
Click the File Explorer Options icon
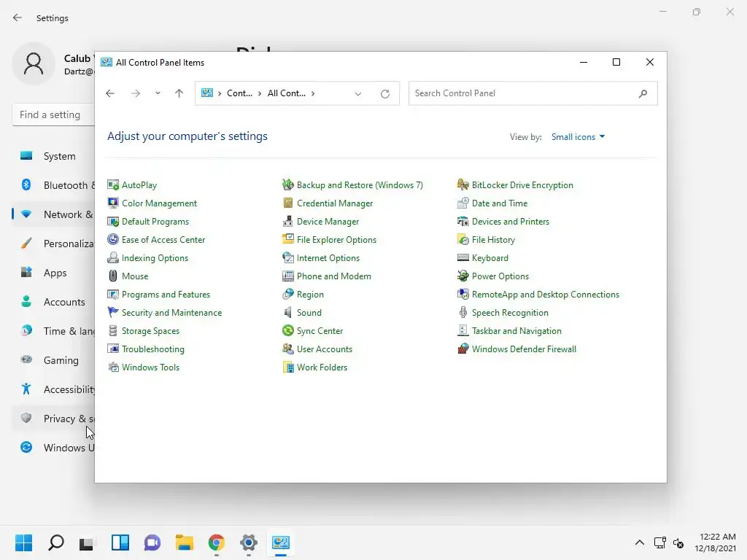[x=287, y=239]
